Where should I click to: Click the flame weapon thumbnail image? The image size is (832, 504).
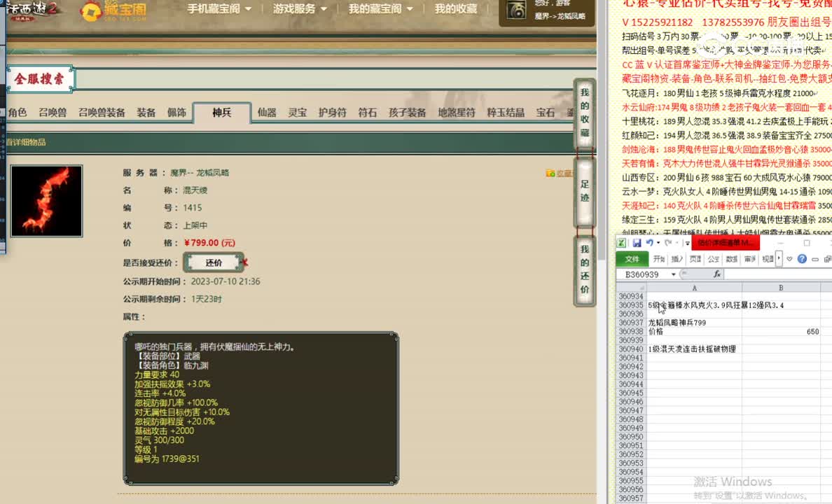tap(46, 200)
